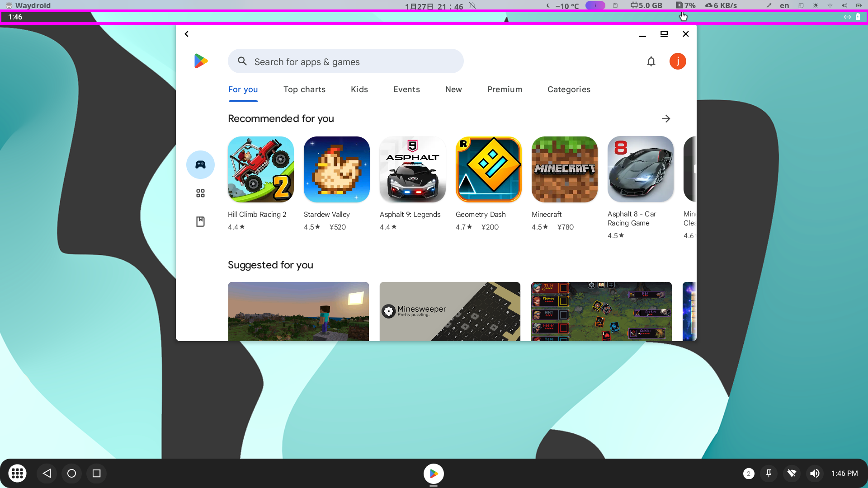Open the Books section in sidebar
The width and height of the screenshot is (868, 488).
(200, 221)
